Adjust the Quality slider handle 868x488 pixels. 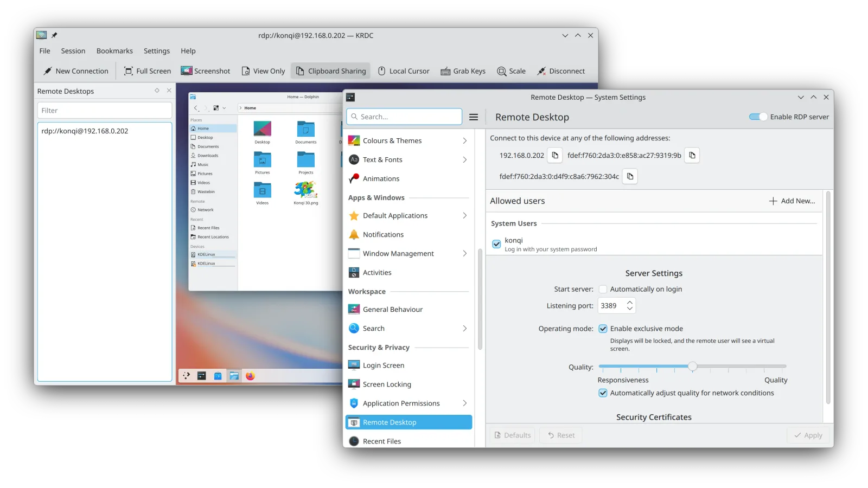693,367
